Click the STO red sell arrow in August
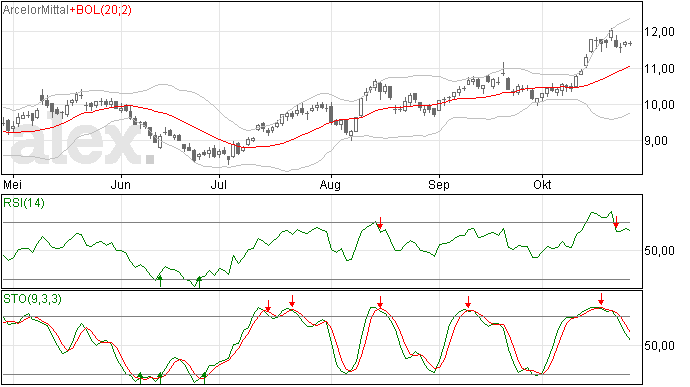Viewport: 690px width, 387px height. click(380, 302)
